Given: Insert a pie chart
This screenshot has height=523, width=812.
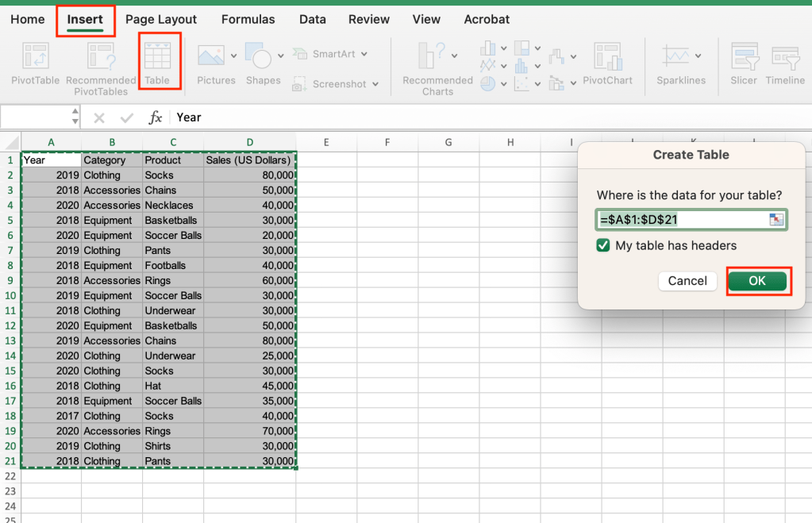Looking at the screenshot, I should (488, 83).
